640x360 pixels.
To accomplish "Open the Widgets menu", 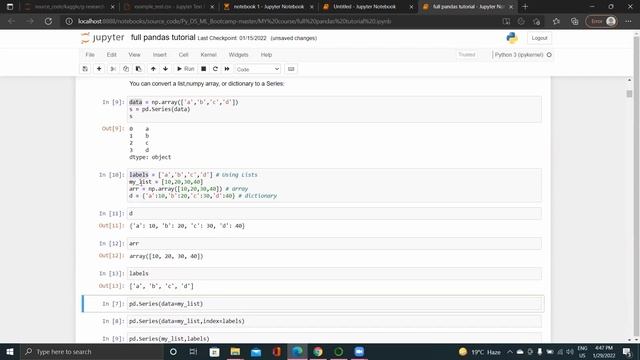I will click(238, 55).
